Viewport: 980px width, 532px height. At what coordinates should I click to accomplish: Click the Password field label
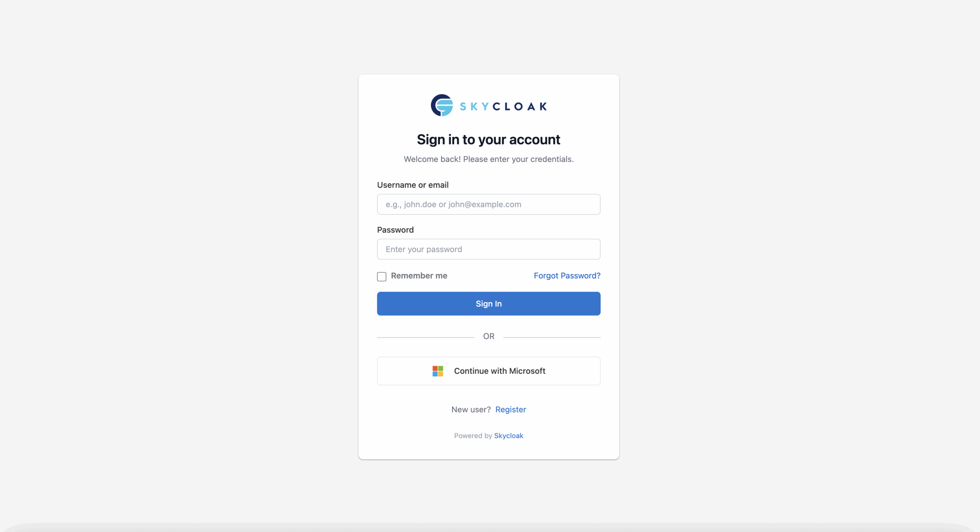(x=395, y=230)
